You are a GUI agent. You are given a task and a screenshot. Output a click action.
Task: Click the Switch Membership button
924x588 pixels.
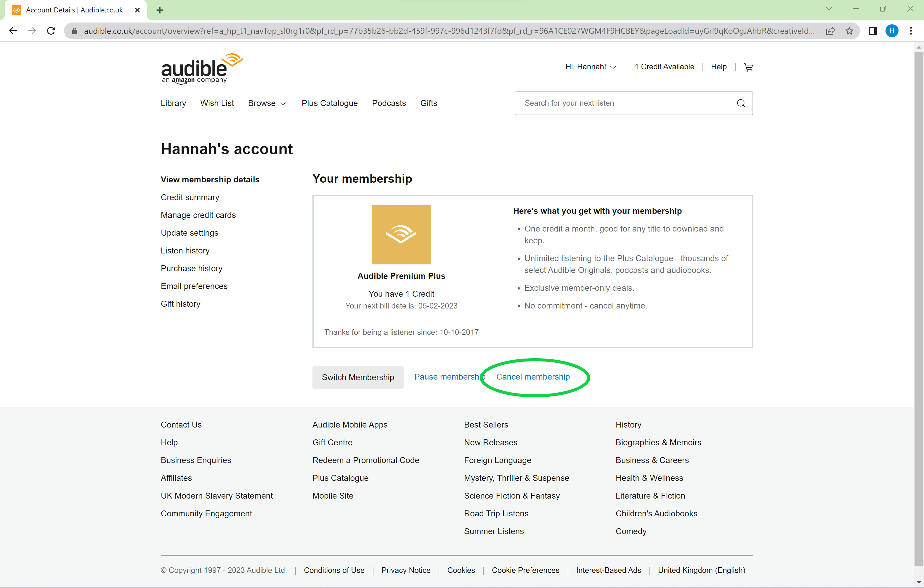(358, 377)
